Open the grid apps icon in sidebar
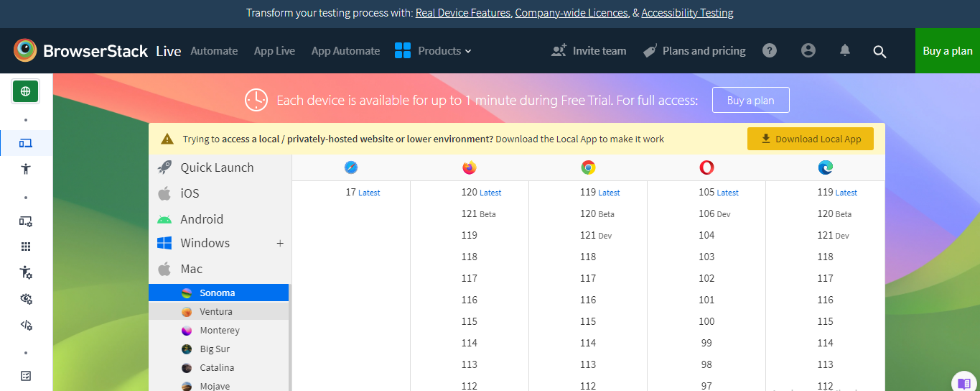This screenshot has height=391, width=980. (x=26, y=247)
